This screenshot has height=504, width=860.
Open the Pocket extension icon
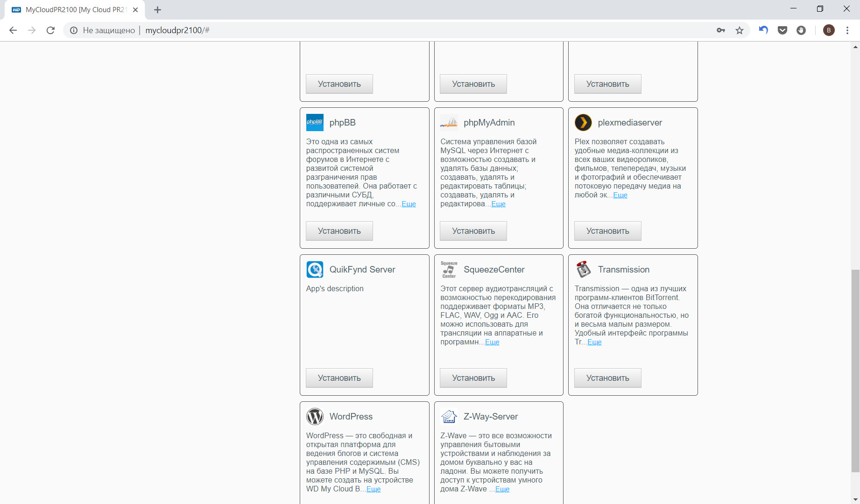782,30
